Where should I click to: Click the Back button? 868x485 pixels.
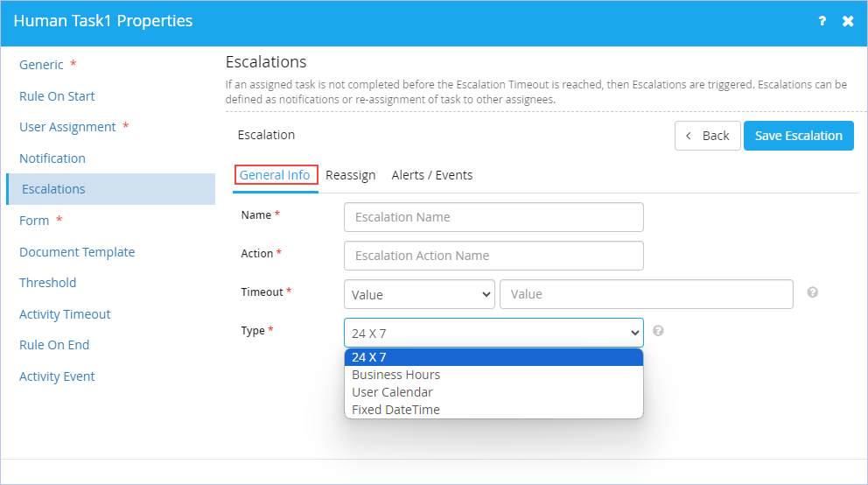coord(708,136)
